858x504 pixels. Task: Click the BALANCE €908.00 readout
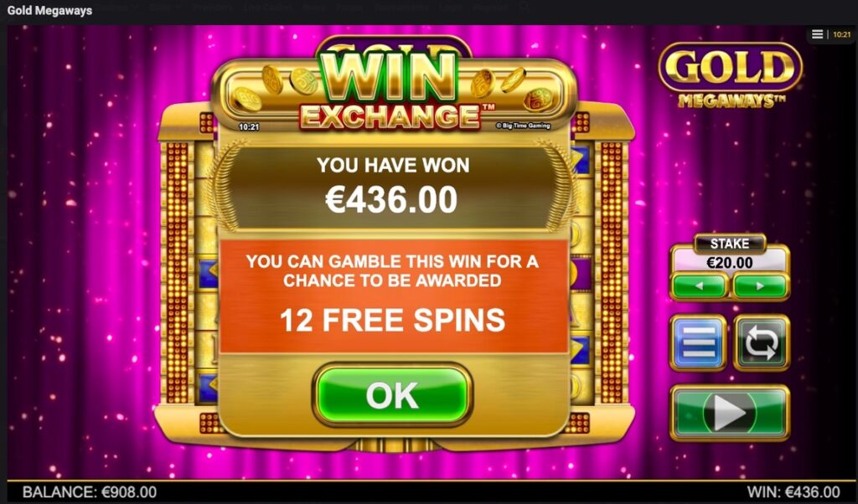89,492
